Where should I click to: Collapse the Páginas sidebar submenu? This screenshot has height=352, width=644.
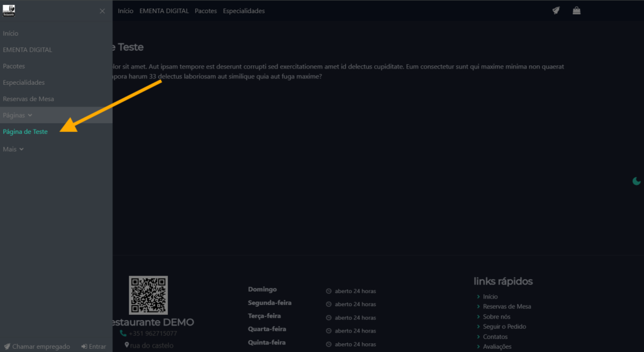pyautogui.click(x=18, y=116)
